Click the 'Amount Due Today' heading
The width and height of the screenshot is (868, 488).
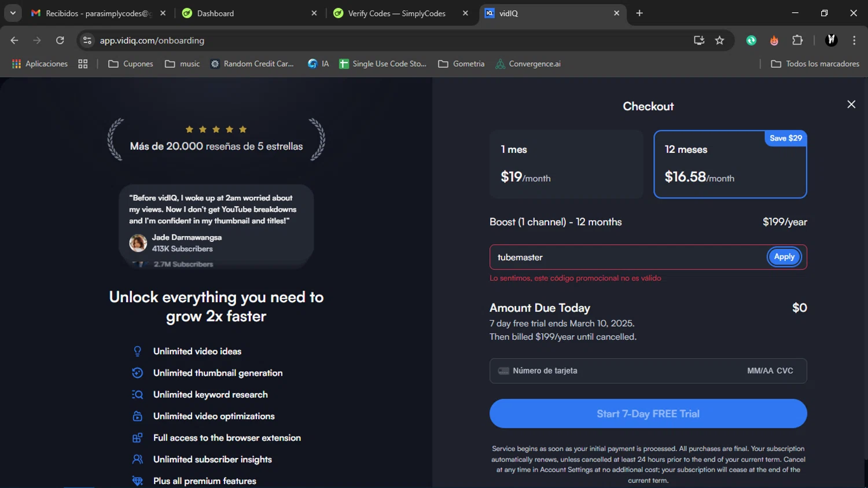click(540, 308)
